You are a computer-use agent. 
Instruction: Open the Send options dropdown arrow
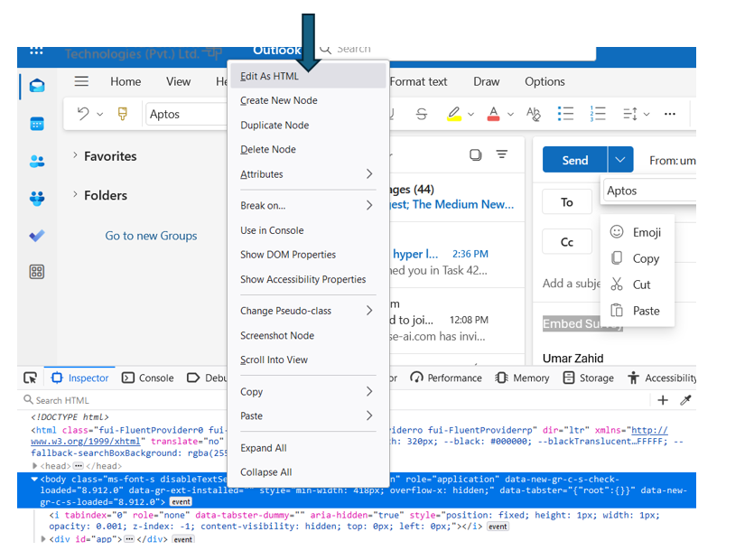(620, 160)
